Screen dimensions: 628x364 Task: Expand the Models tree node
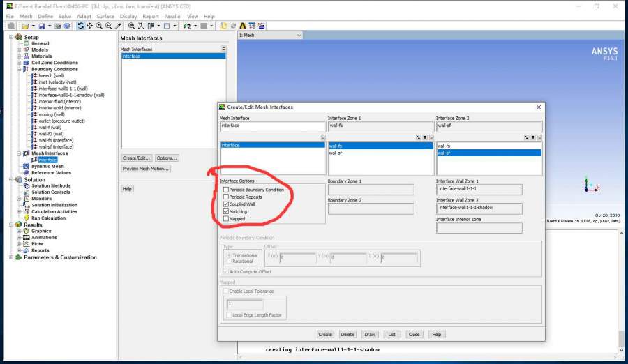coord(19,50)
